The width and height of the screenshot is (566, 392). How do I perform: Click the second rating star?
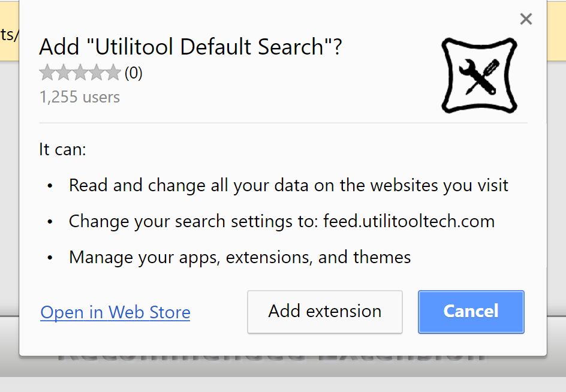pos(64,73)
